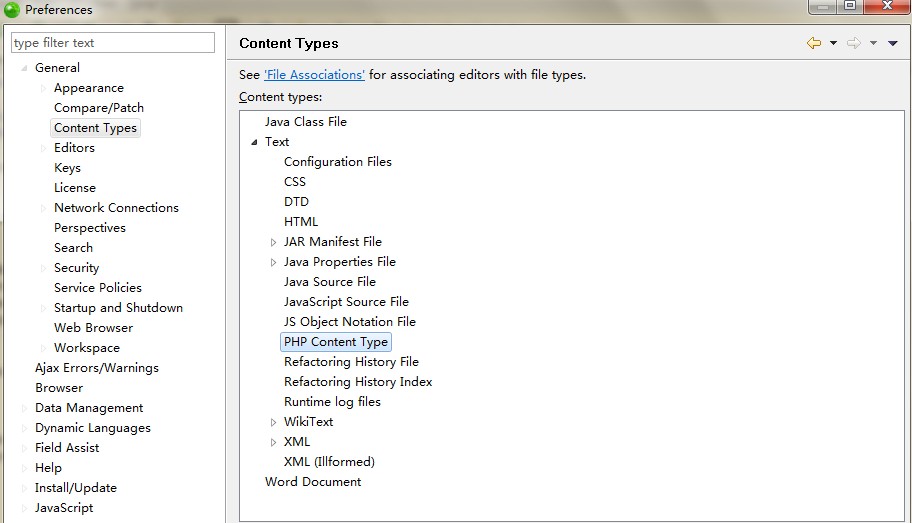Select the Keys preference page
Image resolution: width=912 pixels, height=523 pixels.
(x=67, y=168)
